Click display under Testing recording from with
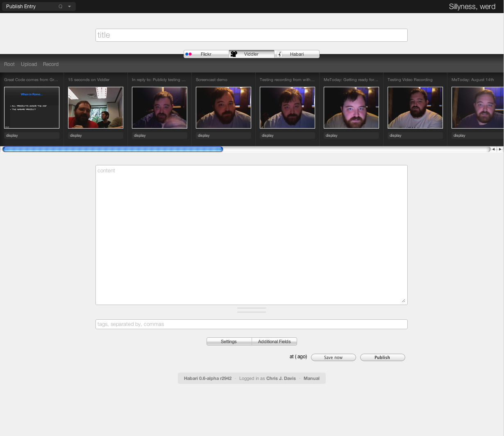This screenshot has width=504, height=436. click(287, 136)
